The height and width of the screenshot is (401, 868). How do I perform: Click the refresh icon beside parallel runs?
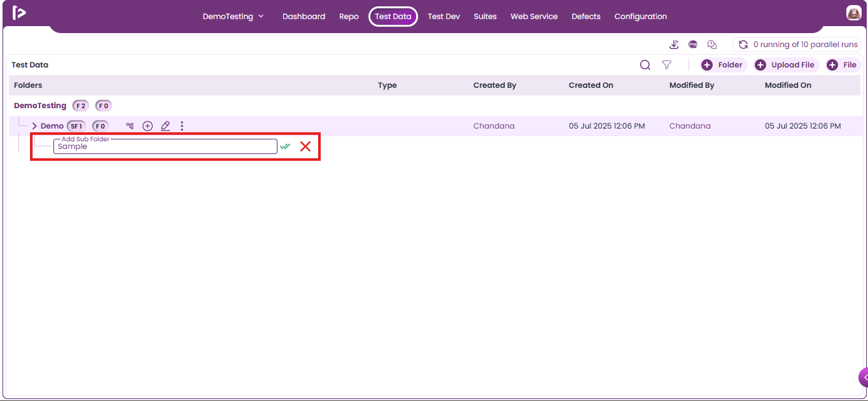tap(743, 45)
